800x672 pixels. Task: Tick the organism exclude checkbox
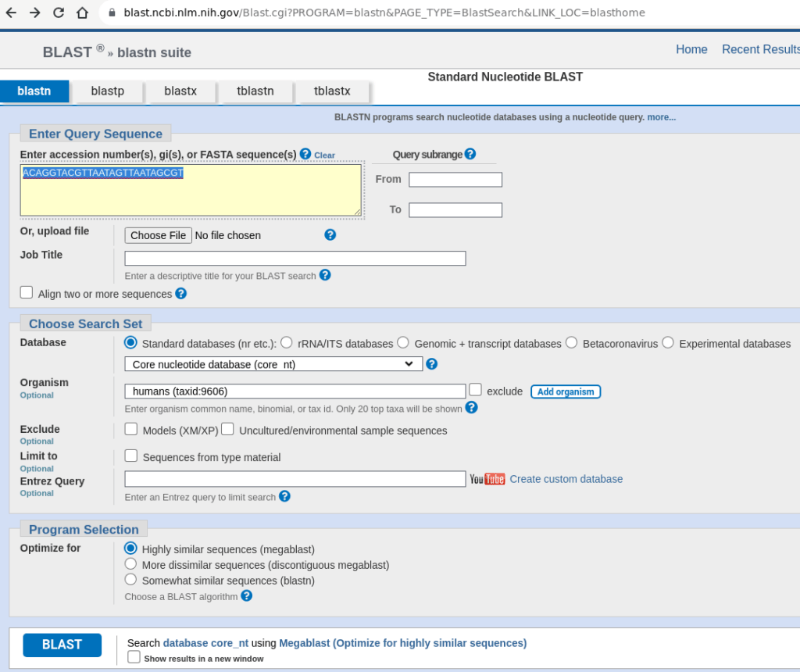click(476, 390)
